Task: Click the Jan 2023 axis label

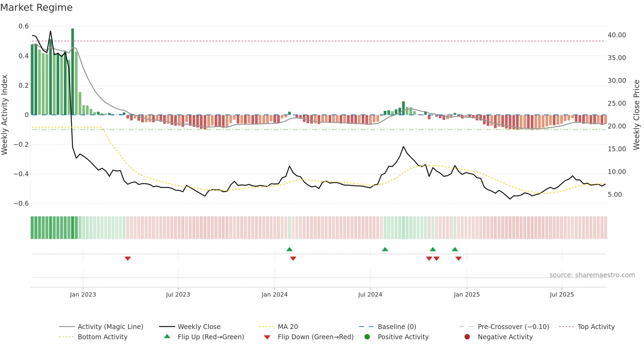Action: click(x=83, y=295)
